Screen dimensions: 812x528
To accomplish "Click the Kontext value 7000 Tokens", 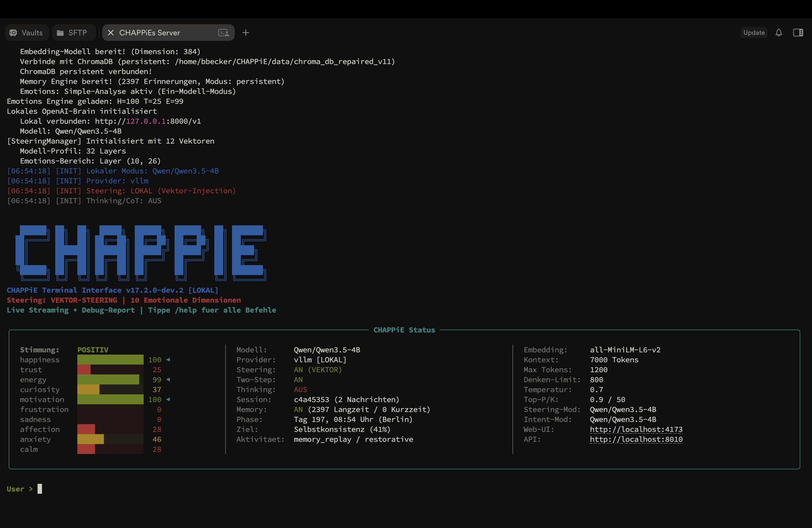I will [x=614, y=360].
